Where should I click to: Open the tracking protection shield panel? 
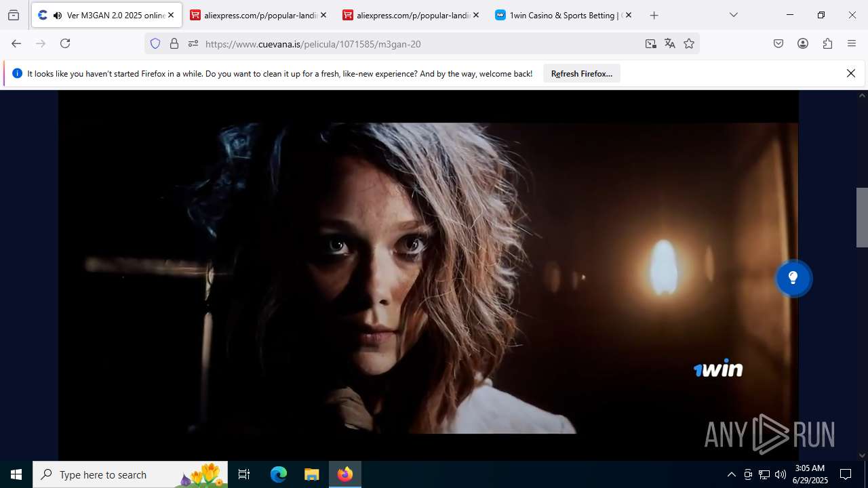point(155,43)
